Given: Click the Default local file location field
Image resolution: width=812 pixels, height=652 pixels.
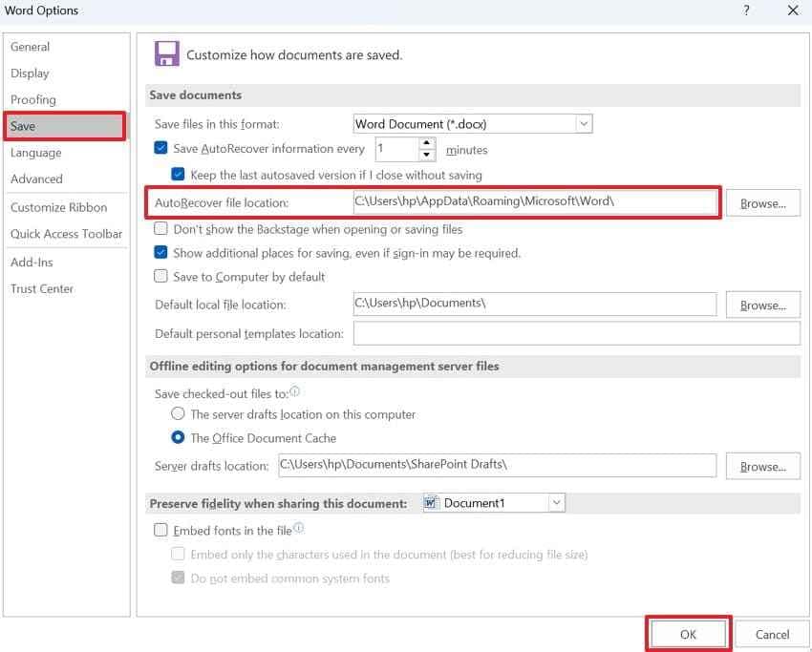Looking at the screenshot, I should pos(534,305).
